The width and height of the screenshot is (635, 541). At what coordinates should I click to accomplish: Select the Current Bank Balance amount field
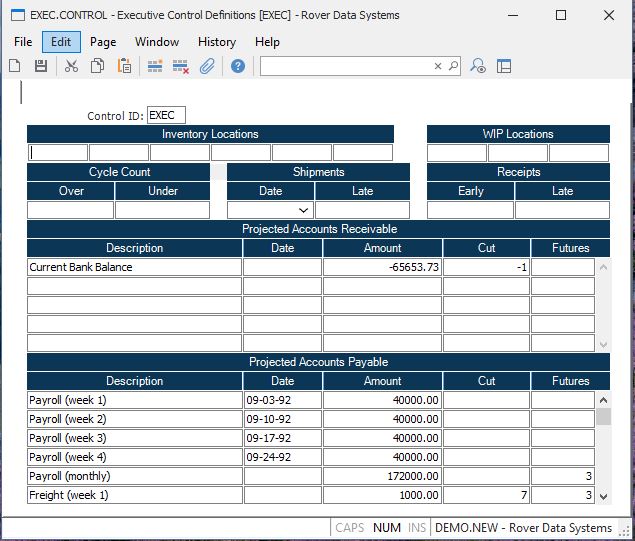click(x=382, y=267)
